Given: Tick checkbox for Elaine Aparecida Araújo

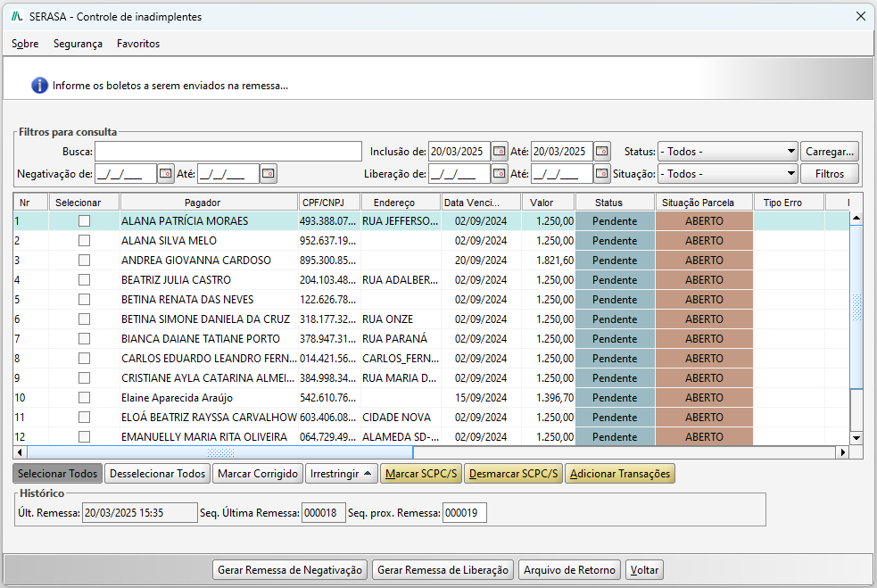Looking at the screenshot, I should (x=84, y=398).
